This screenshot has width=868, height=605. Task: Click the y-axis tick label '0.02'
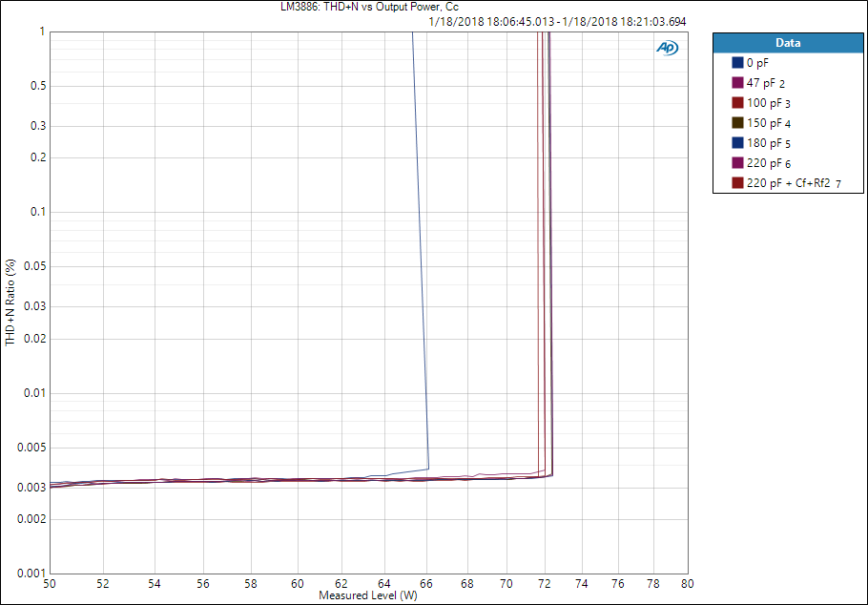(x=35, y=339)
